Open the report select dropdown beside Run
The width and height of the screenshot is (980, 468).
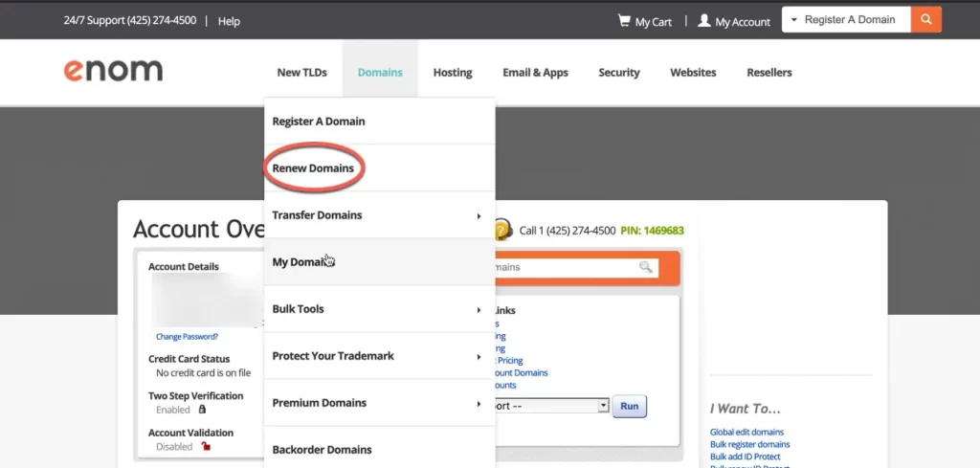(603, 406)
